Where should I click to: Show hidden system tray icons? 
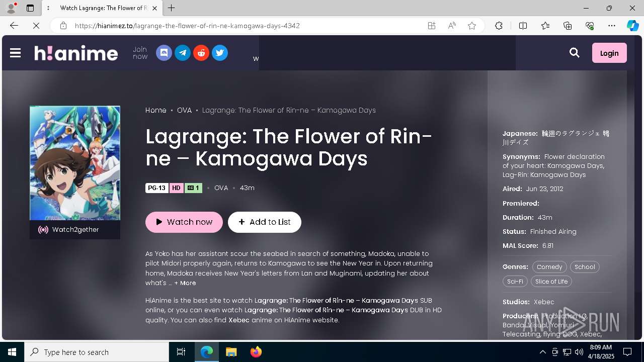[x=542, y=352]
